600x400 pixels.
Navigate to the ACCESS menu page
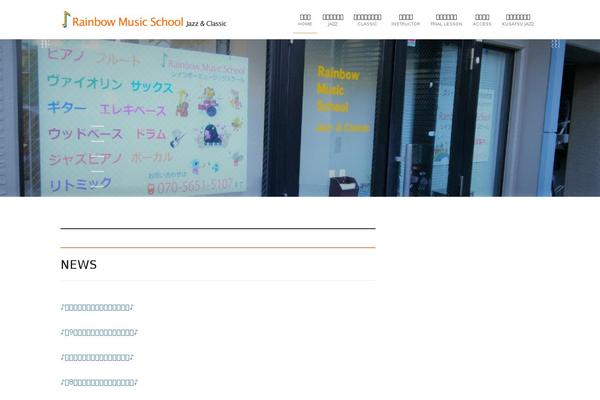(x=482, y=20)
